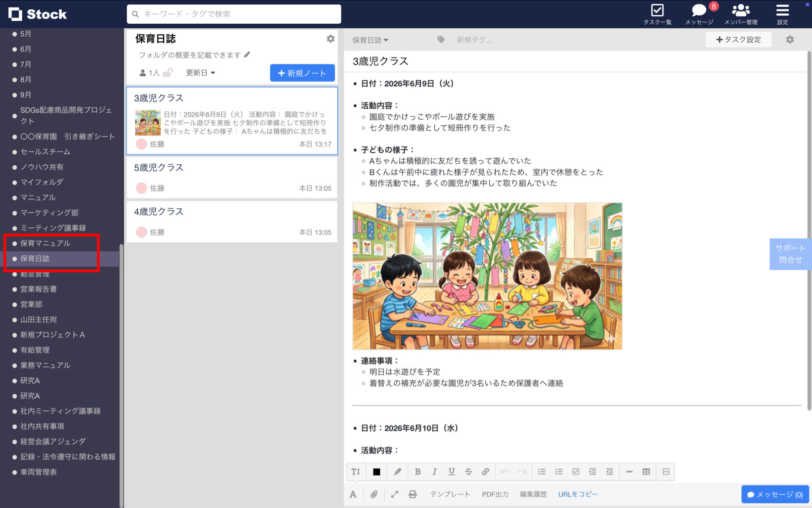Click the tag icon beside 新規タグ
The height and width of the screenshot is (508, 812).
pos(441,39)
